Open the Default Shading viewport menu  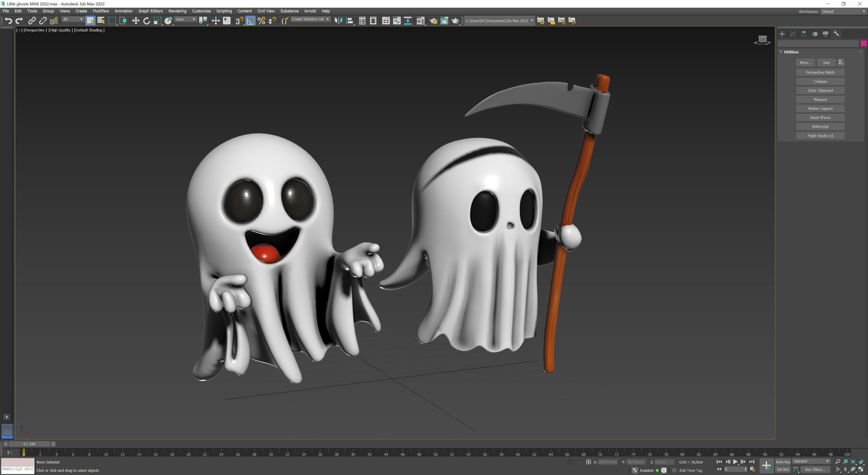pyautogui.click(x=89, y=30)
